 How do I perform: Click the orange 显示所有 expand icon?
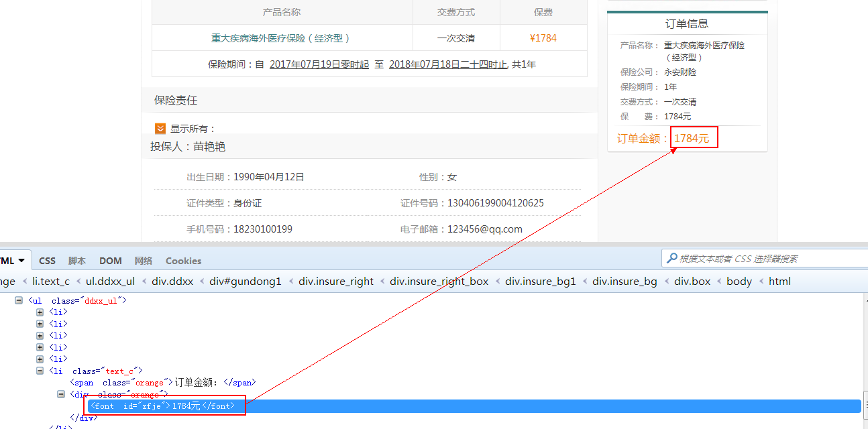click(160, 128)
